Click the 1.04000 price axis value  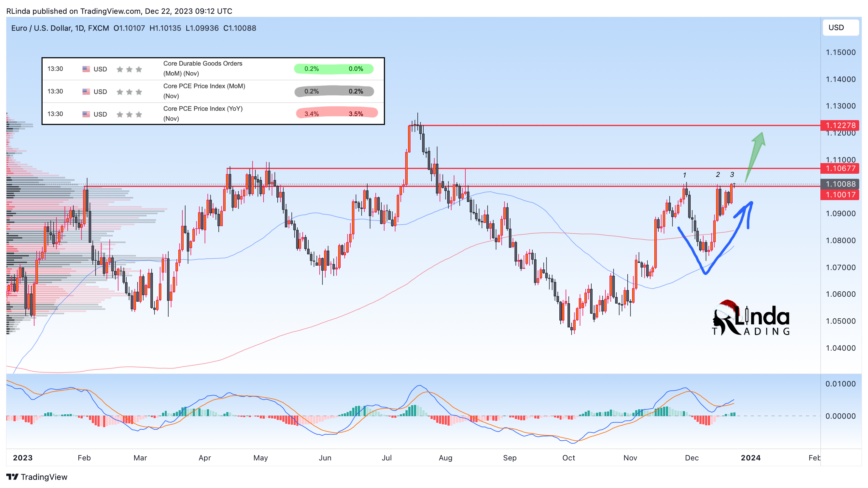840,348
